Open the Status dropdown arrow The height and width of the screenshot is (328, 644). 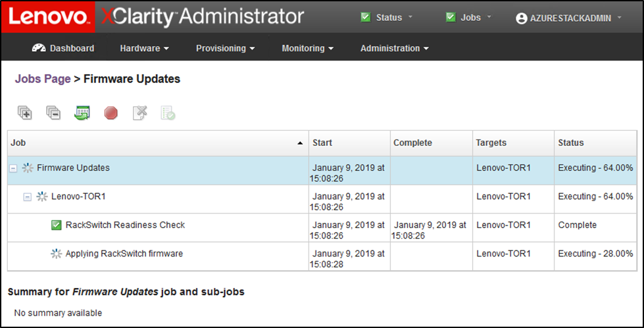point(410,18)
